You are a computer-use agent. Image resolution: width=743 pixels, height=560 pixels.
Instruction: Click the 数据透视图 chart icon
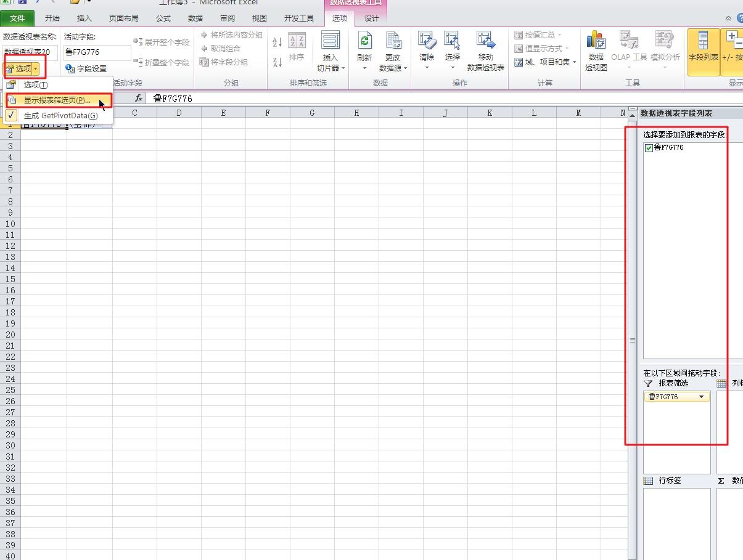pos(596,41)
